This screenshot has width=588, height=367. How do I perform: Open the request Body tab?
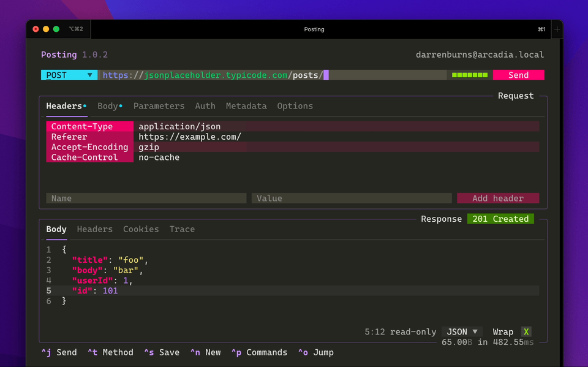coord(110,106)
